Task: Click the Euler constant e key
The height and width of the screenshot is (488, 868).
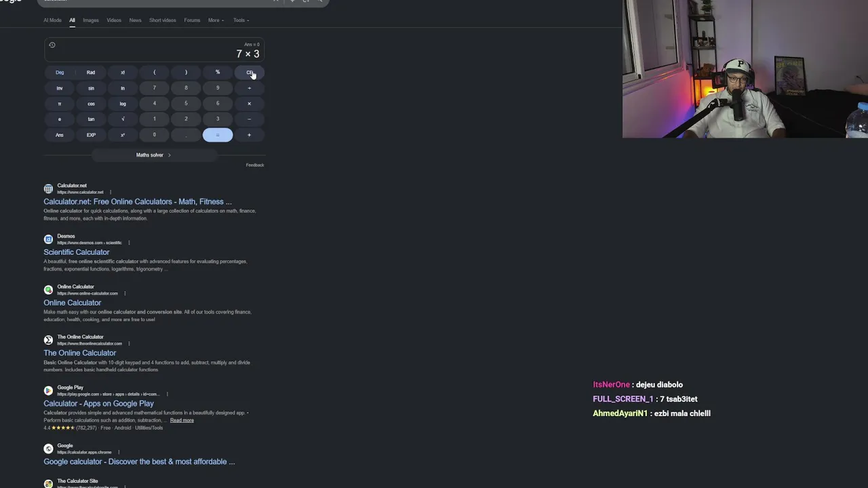Action: coord(60,119)
